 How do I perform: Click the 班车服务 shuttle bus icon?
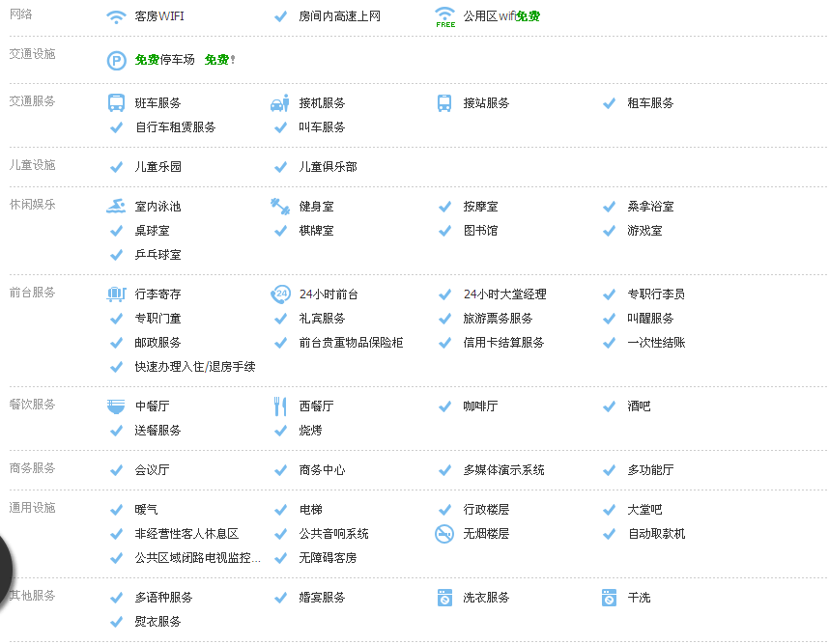pyautogui.click(x=117, y=101)
